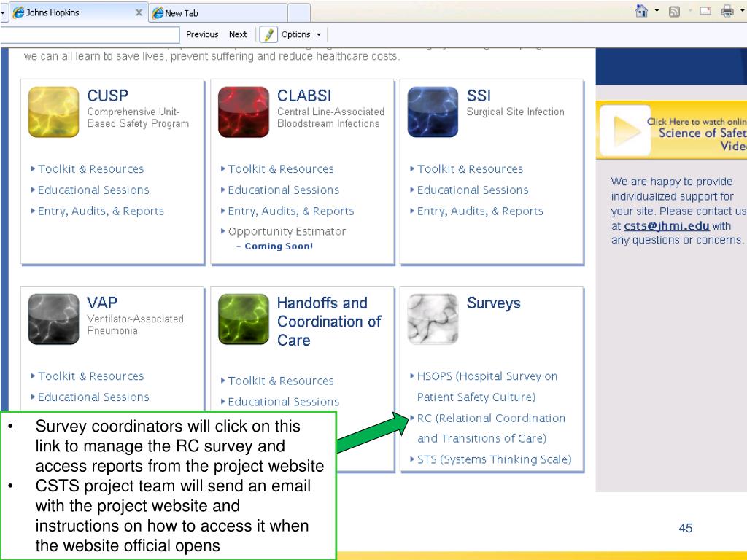Open SSI Educational Sessions link
747x560 pixels.
473,190
